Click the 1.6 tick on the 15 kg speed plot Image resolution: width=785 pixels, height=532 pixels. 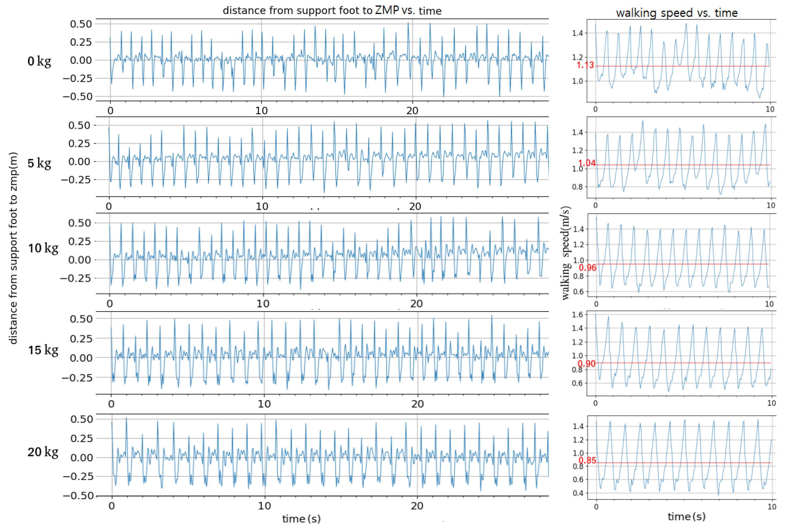pyautogui.click(x=577, y=315)
